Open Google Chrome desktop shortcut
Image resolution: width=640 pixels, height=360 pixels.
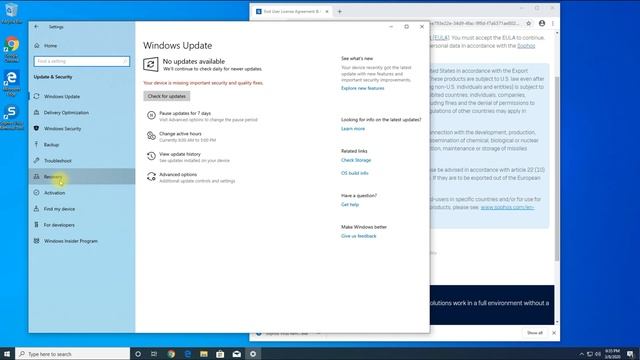click(12, 49)
